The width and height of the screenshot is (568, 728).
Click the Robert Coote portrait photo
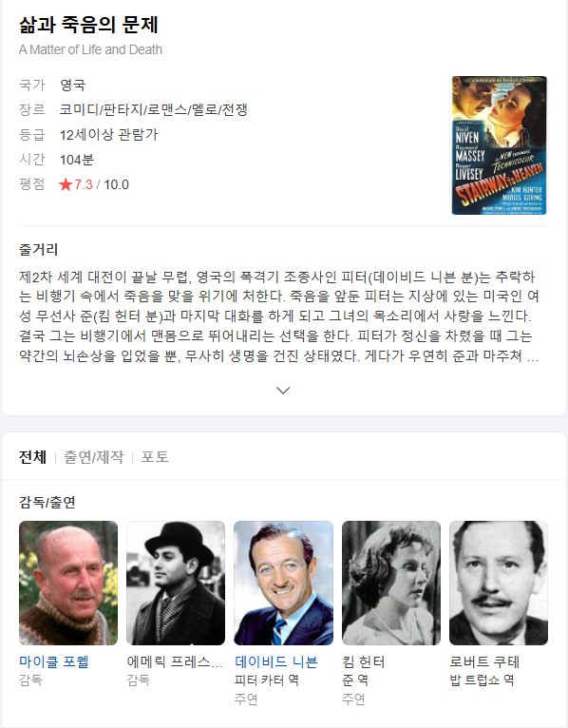[499, 583]
